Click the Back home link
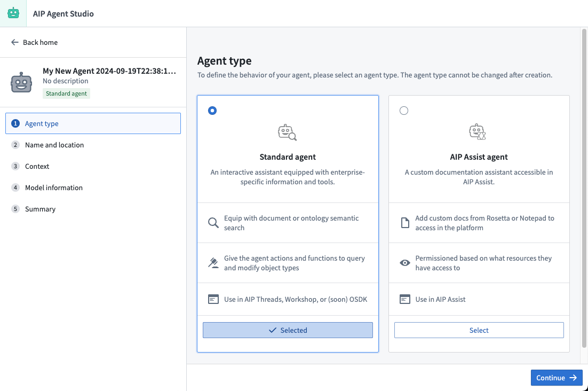The height and width of the screenshot is (391, 588). 35,42
